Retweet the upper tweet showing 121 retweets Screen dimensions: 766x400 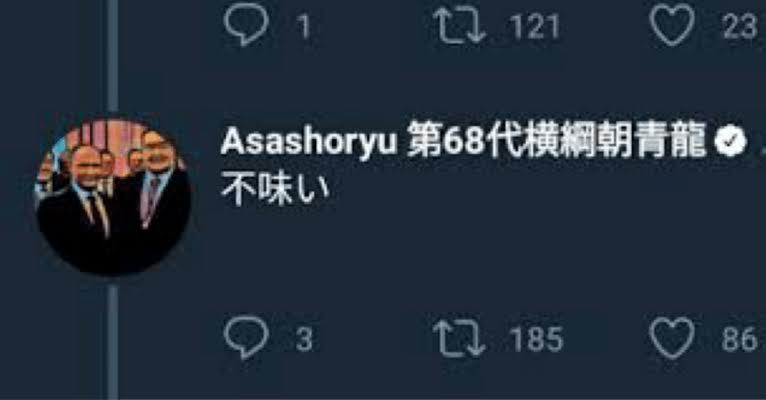click(459, 25)
